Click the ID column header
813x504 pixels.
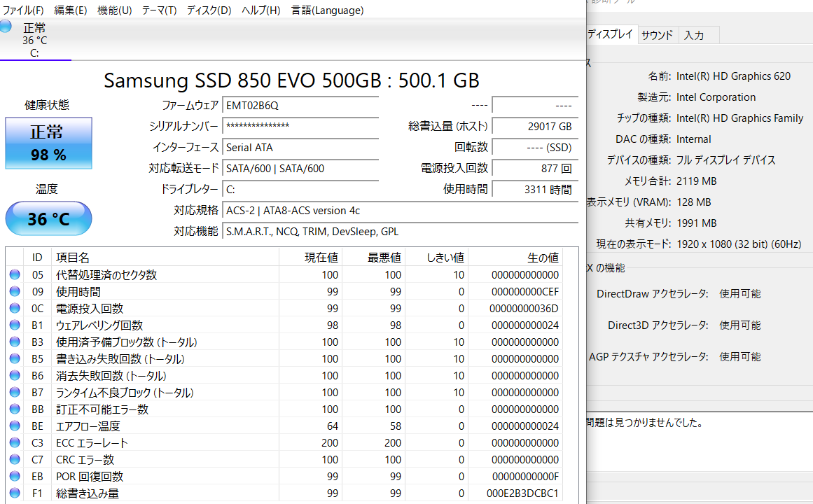tap(37, 258)
